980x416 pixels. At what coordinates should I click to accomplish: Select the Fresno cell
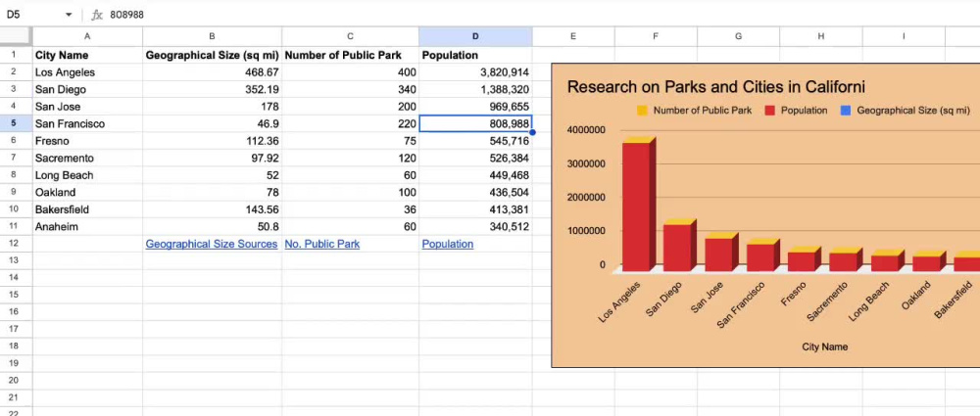(x=87, y=141)
